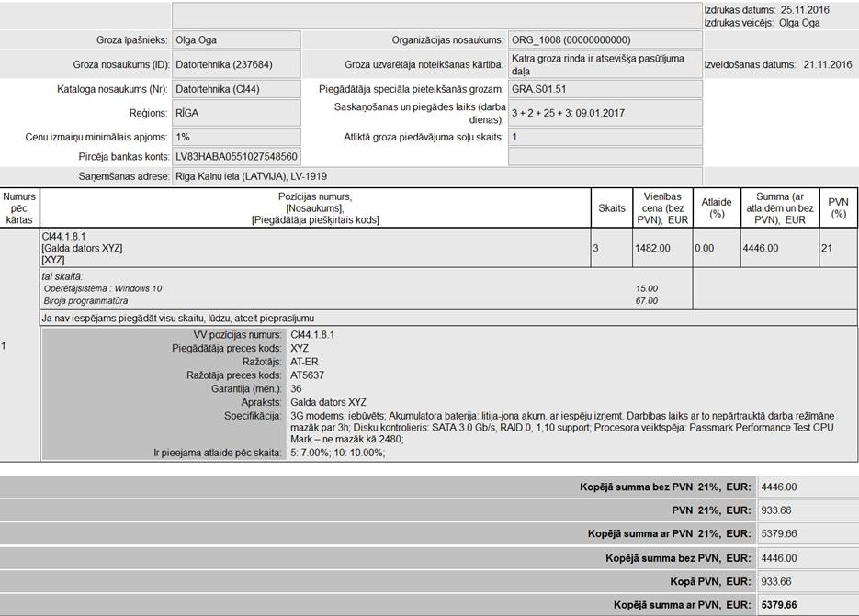This screenshot has width=859, height=616.
Task: Select the Groza nosaukums (ID) Datortehnika field
Action: [235, 65]
